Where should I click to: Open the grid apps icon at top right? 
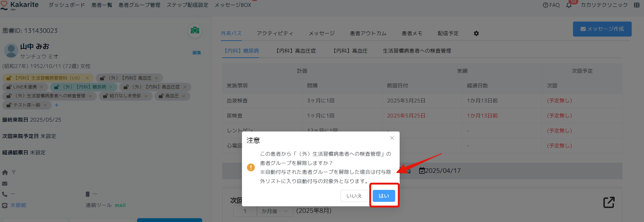pos(637,5)
